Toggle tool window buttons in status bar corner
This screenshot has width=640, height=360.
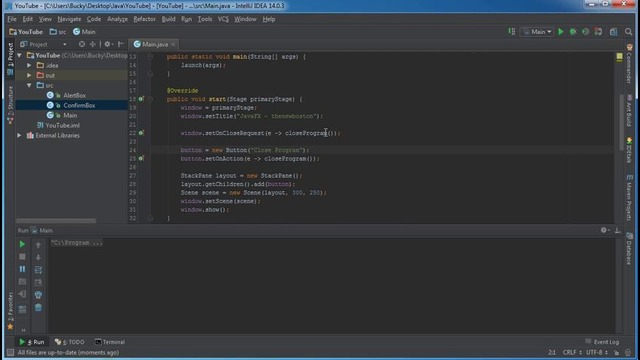click(10, 352)
